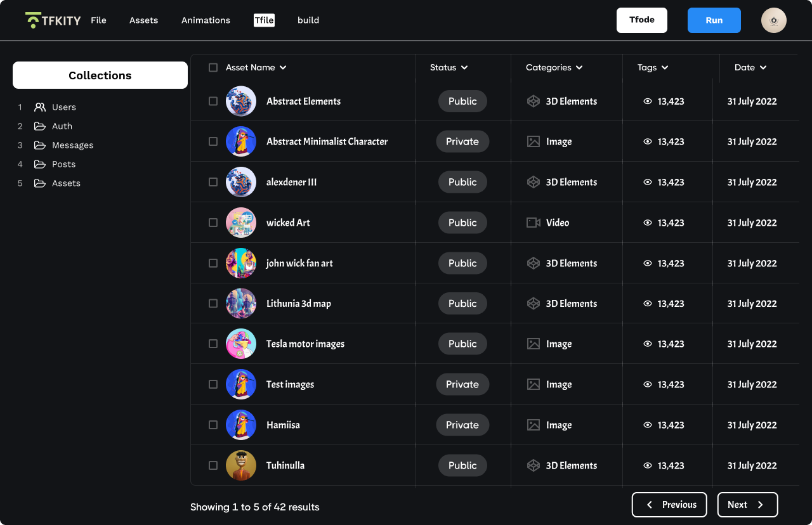
Task: Click the Video icon for wicked Art
Action: click(533, 223)
